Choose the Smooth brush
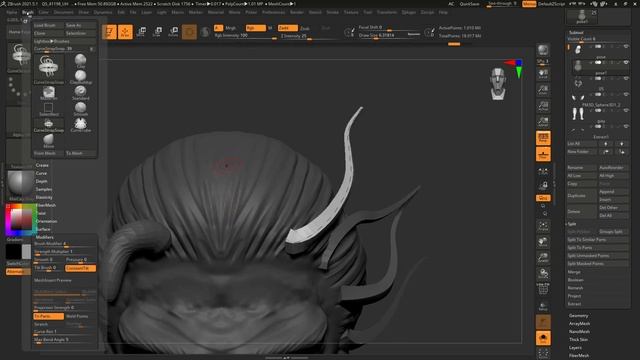The height and width of the screenshot is (360, 640). (80, 109)
